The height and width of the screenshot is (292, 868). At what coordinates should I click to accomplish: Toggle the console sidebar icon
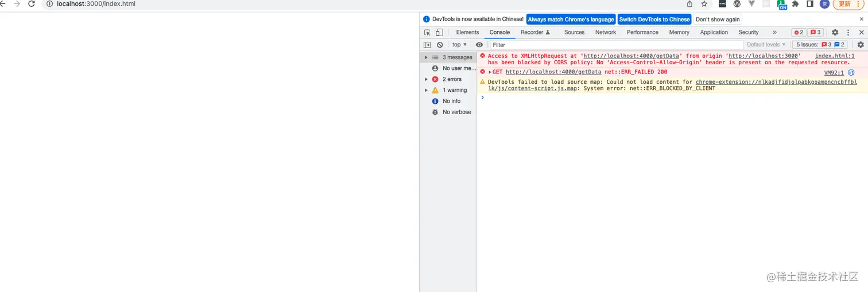(427, 45)
